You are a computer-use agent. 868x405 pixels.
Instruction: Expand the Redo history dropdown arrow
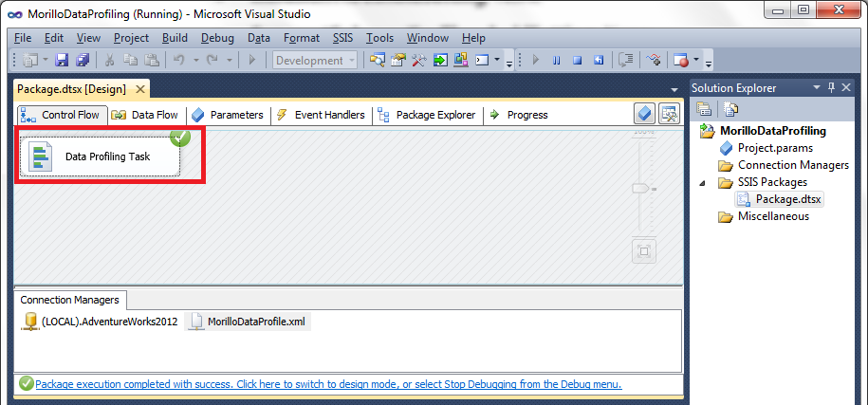(229, 61)
